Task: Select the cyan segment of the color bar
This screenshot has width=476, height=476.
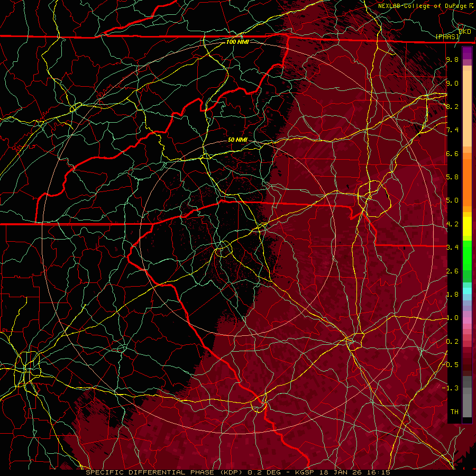Action: [x=467, y=290]
